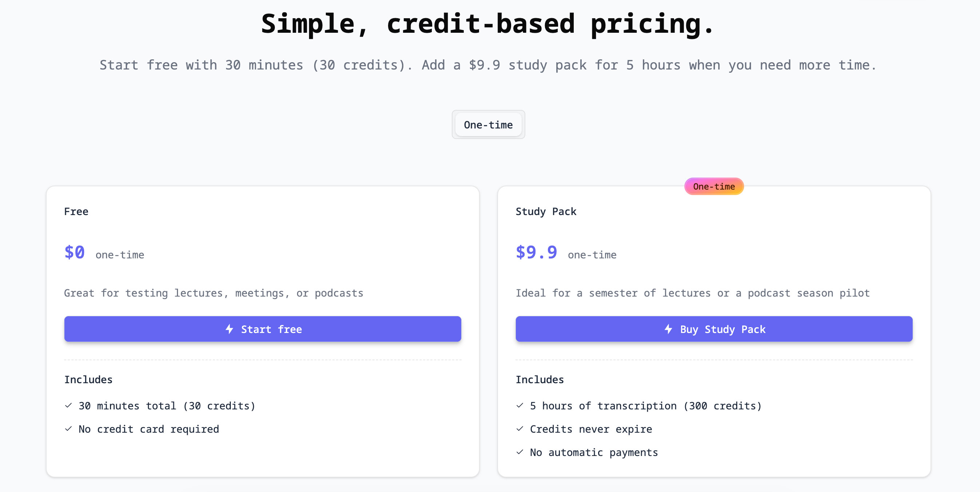Click the $0 price on the Free plan
Image resolution: width=980 pixels, height=492 pixels.
[x=75, y=252]
